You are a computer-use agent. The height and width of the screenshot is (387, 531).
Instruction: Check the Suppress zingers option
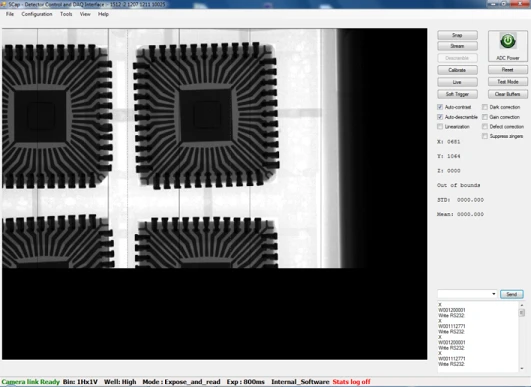(x=485, y=136)
